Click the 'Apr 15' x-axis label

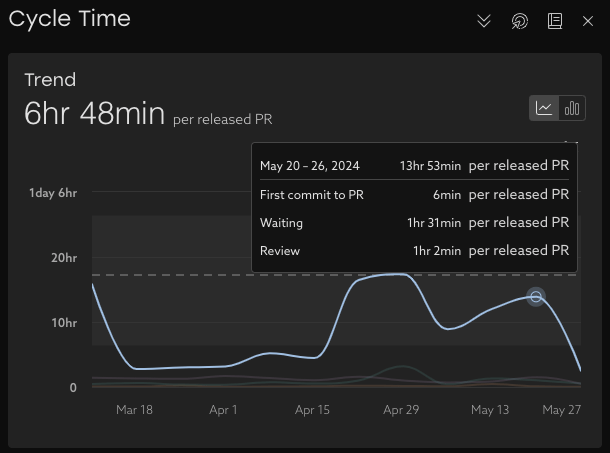pyautogui.click(x=312, y=410)
